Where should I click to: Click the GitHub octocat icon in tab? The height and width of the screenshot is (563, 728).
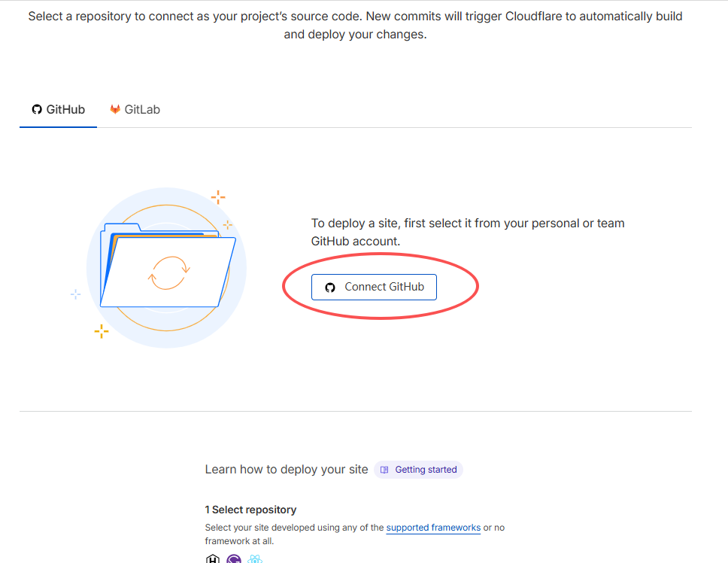36,110
